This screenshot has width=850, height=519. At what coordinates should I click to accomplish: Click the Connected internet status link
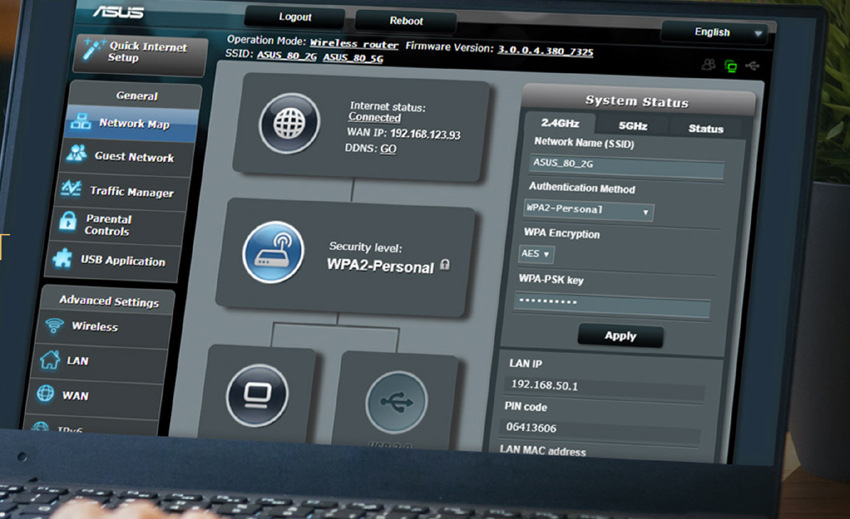point(375,117)
